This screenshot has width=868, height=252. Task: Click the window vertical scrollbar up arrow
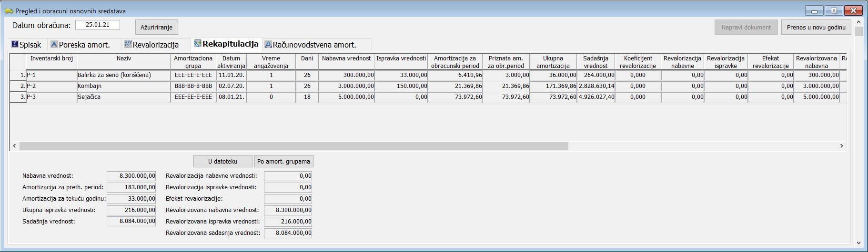coord(858,22)
